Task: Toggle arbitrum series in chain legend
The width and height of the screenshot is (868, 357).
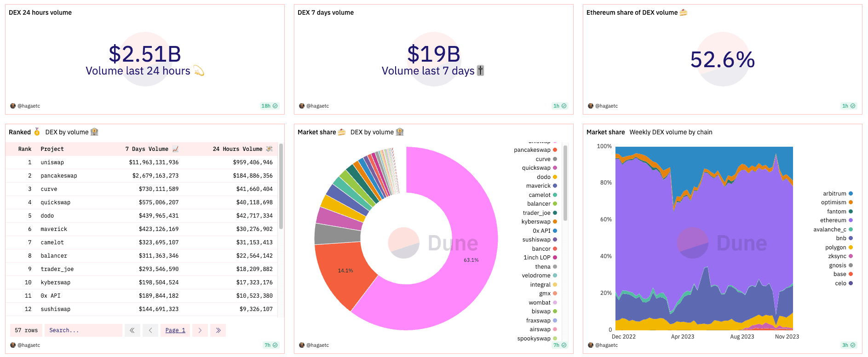Action: (x=834, y=194)
